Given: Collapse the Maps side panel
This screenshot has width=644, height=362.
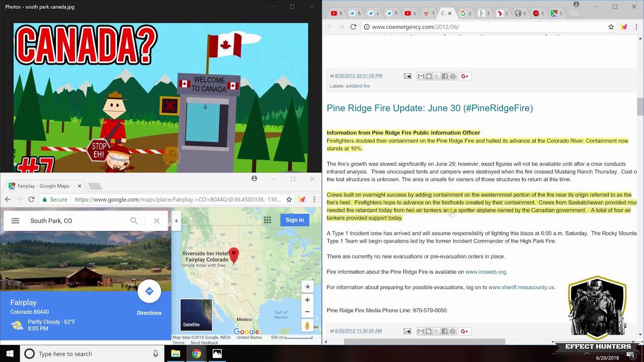Looking at the screenshot, I should pos(176,221).
